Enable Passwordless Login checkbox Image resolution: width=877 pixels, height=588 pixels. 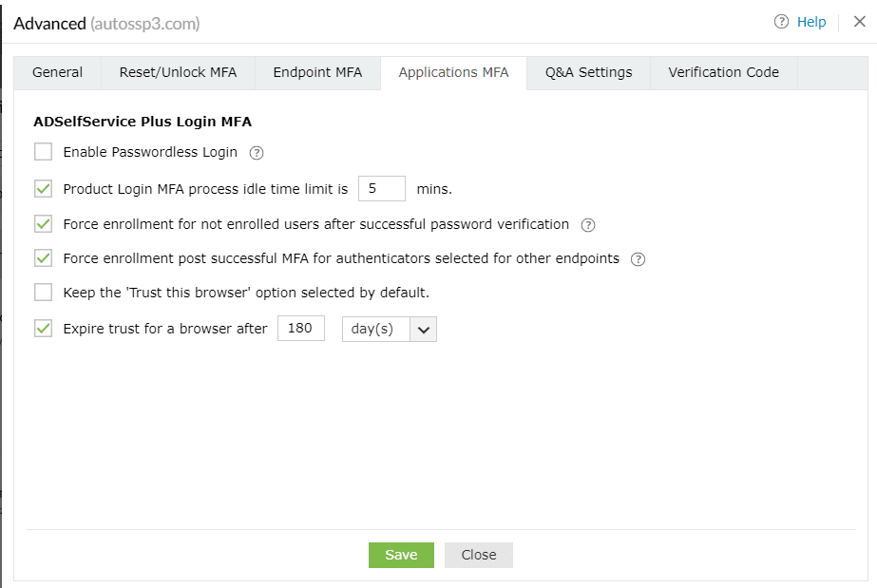[x=43, y=151]
